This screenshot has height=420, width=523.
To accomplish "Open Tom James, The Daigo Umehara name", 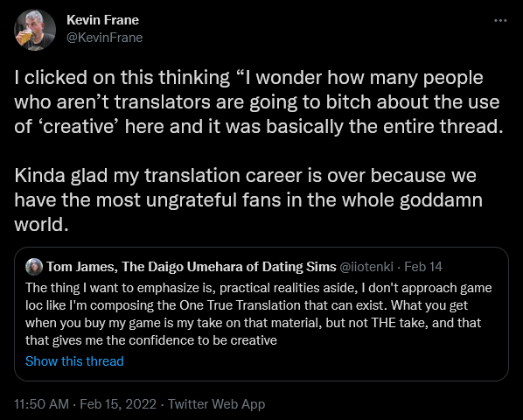I will pyautogui.click(x=192, y=267).
